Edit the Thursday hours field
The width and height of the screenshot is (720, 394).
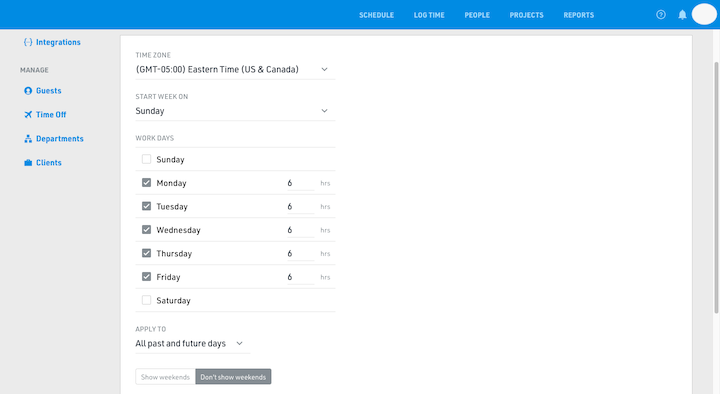click(301, 253)
